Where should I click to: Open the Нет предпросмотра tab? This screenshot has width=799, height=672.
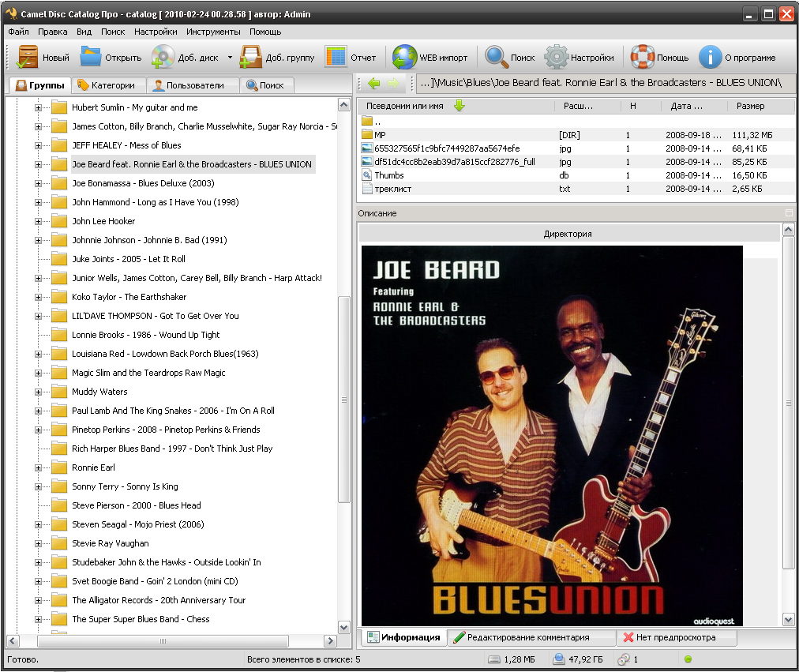pyautogui.click(x=676, y=637)
